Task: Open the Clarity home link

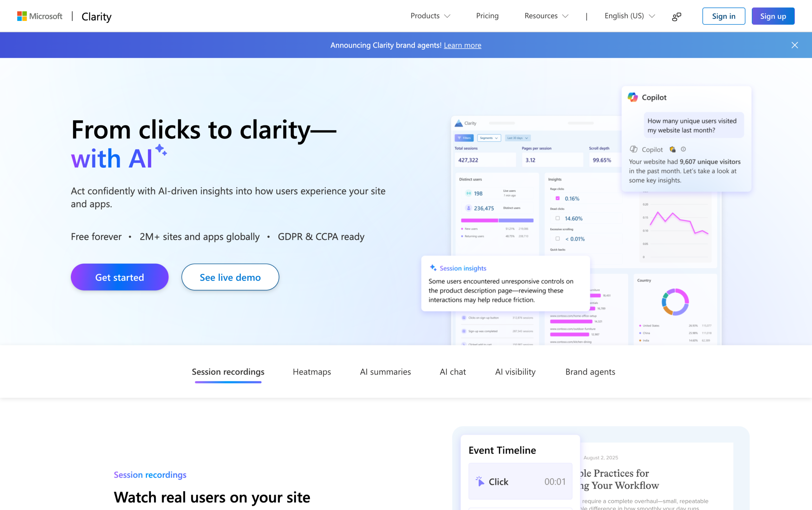Action: [96, 16]
